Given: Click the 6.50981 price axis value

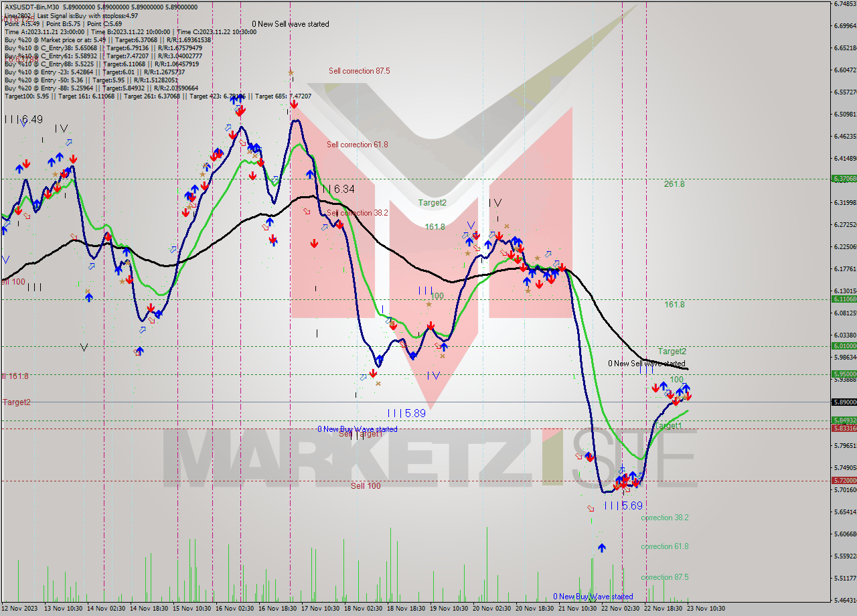Looking at the screenshot, I should click(x=845, y=114).
